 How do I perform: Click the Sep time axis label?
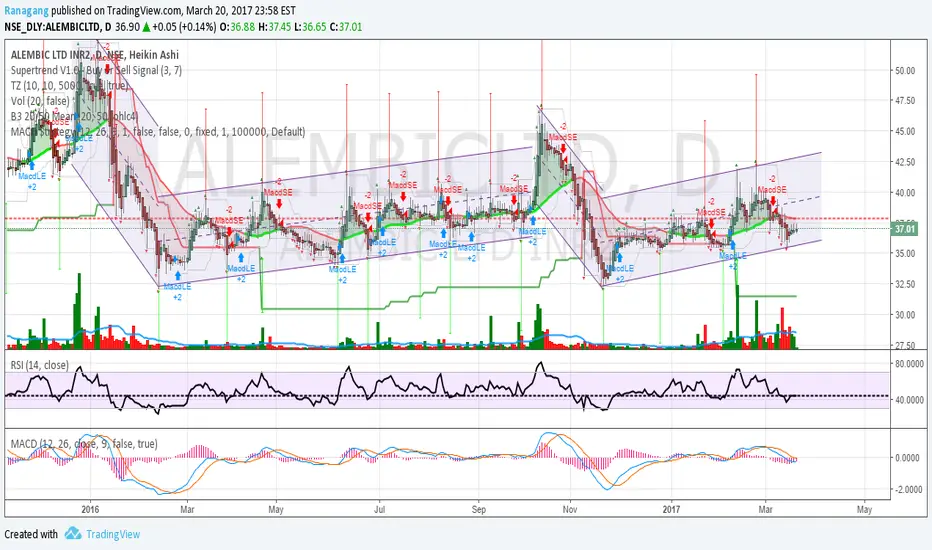click(478, 510)
